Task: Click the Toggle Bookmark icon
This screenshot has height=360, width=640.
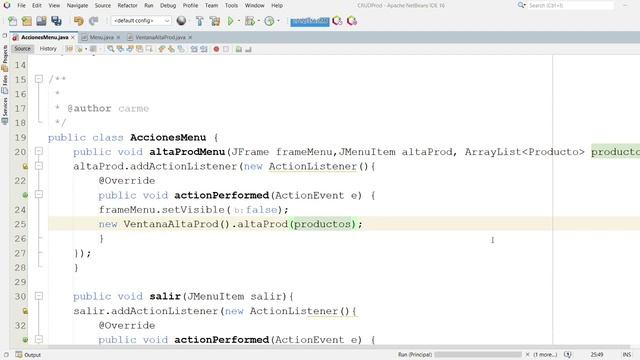Action: tap(181, 49)
